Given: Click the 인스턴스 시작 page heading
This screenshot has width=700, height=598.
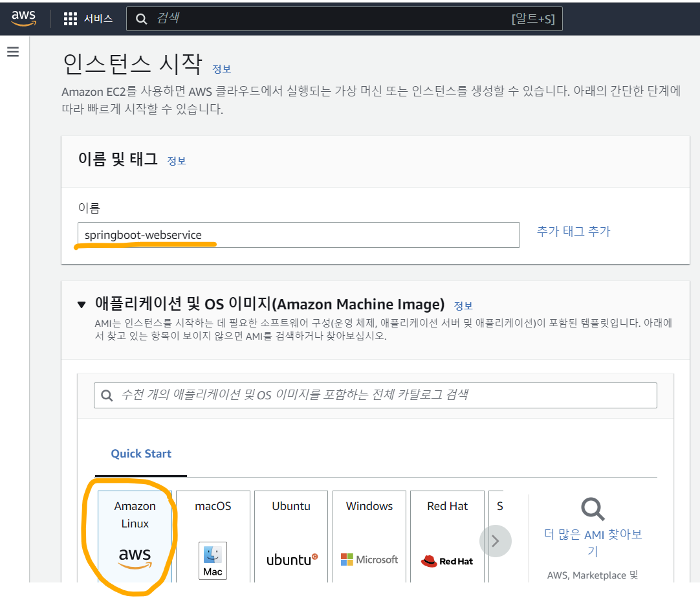Looking at the screenshot, I should [133, 64].
